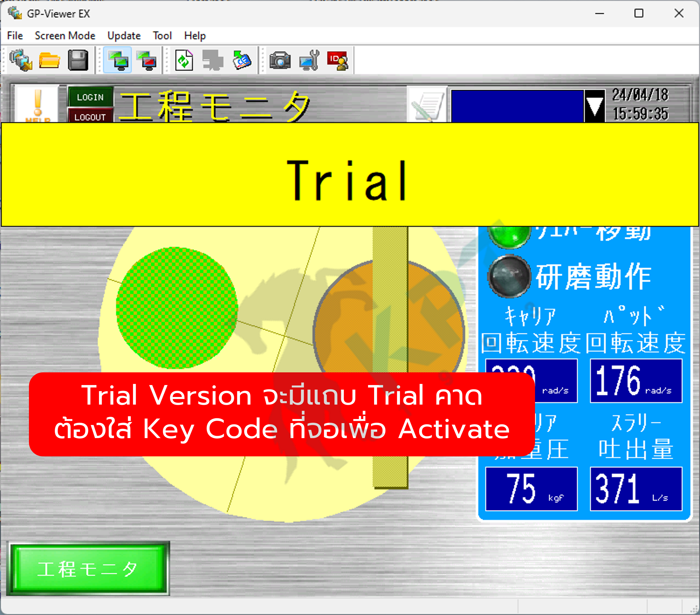Click the HELP exclamation mark icon
This screenshot has width=700, height=615.
[x=38, y=104]
